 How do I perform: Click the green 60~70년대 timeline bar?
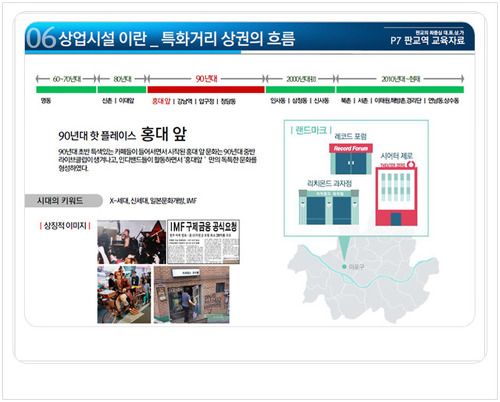[x=66, y=89]
